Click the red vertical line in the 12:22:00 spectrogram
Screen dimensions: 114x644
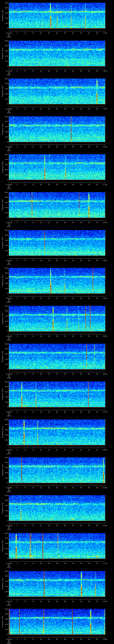(x=45, y=243)
